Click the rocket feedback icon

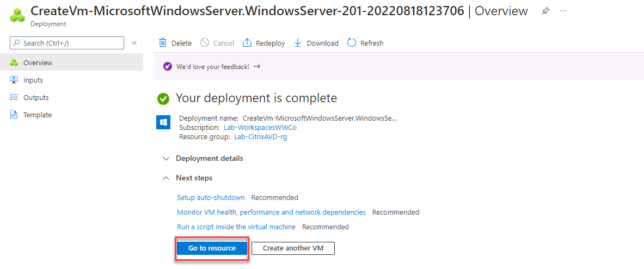pyautogui.click(x=168, y=66)
